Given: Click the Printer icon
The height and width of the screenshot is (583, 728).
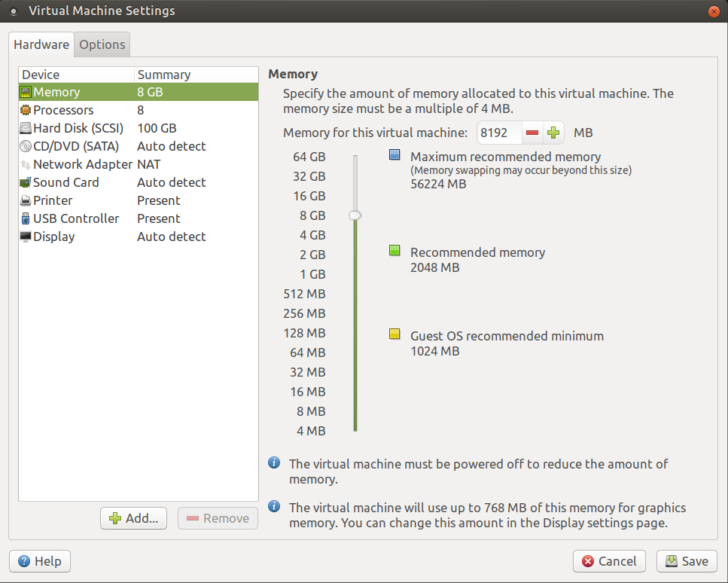Looking at the screenshot, I should (x=26, y=200).
